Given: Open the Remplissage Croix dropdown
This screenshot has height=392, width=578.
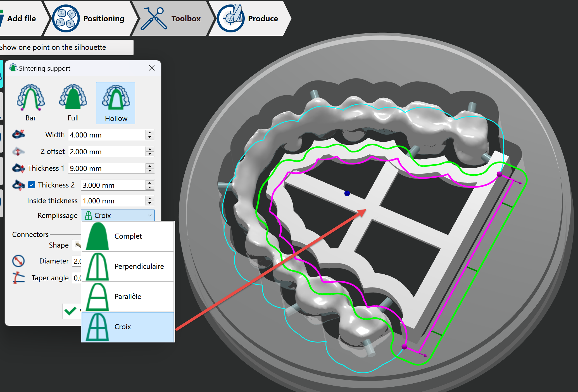Looking at the screenshot, I should [118, 215].
